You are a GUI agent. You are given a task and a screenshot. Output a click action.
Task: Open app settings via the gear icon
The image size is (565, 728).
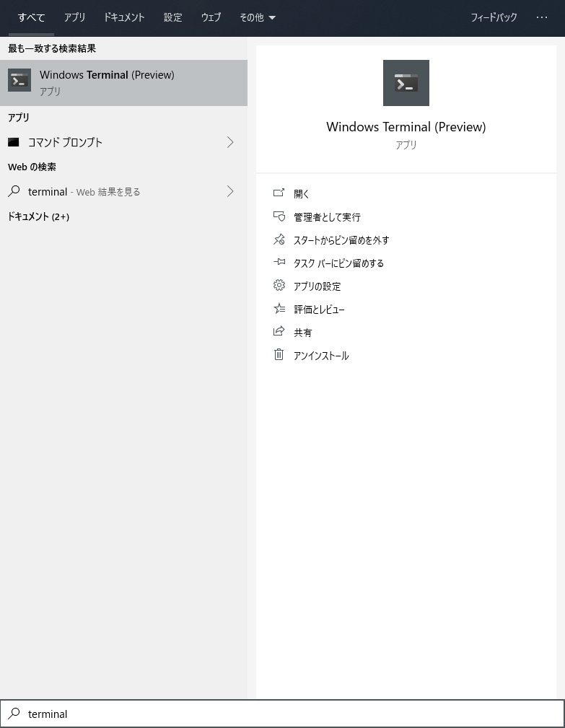pos(279,285)
